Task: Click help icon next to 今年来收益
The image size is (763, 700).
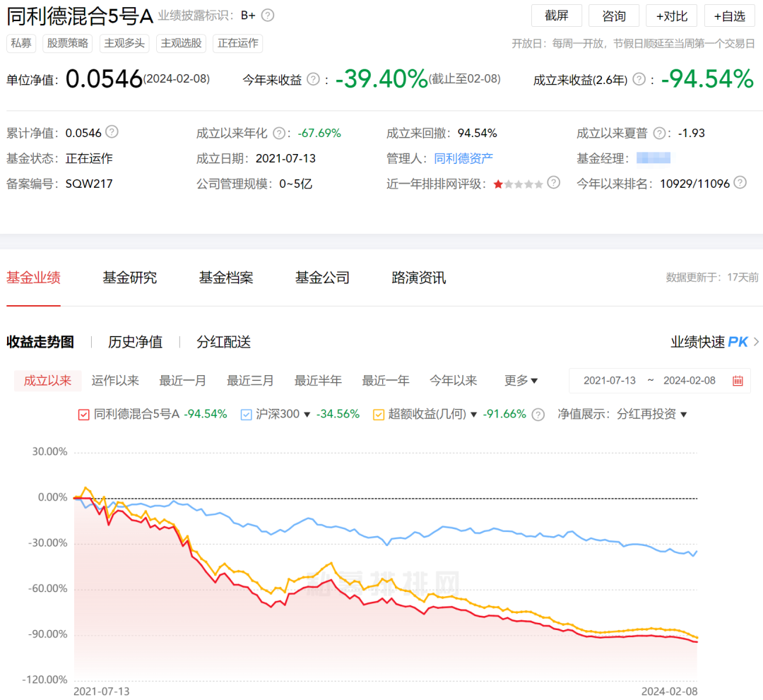Action: 314,79
